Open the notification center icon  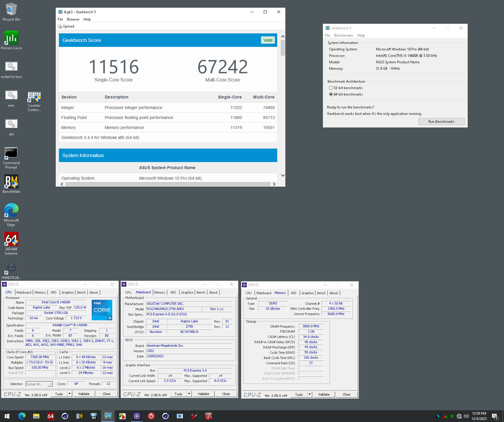495,416
